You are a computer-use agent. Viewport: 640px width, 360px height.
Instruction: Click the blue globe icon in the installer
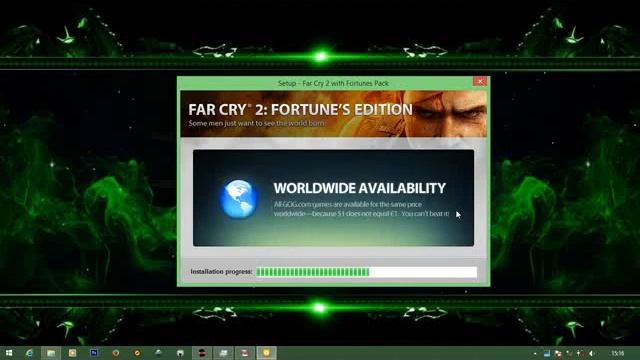[x=239, y=199]
